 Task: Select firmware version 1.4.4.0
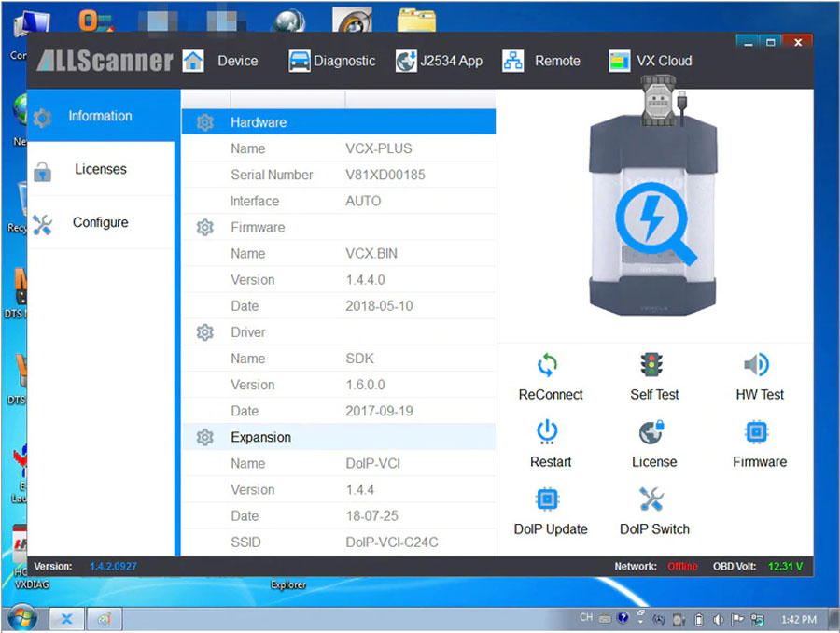(x=365, y=280)
